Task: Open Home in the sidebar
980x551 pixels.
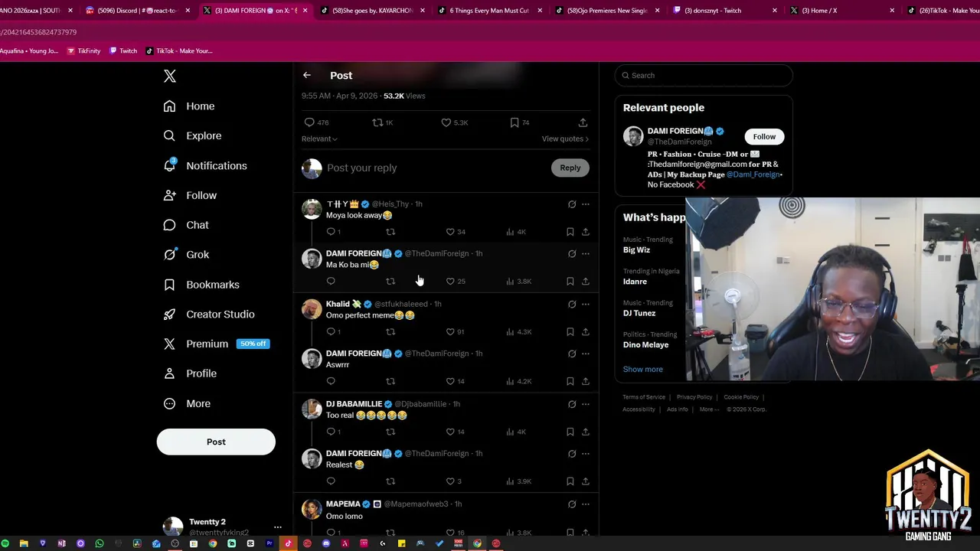Action: (x=190, y=106)
